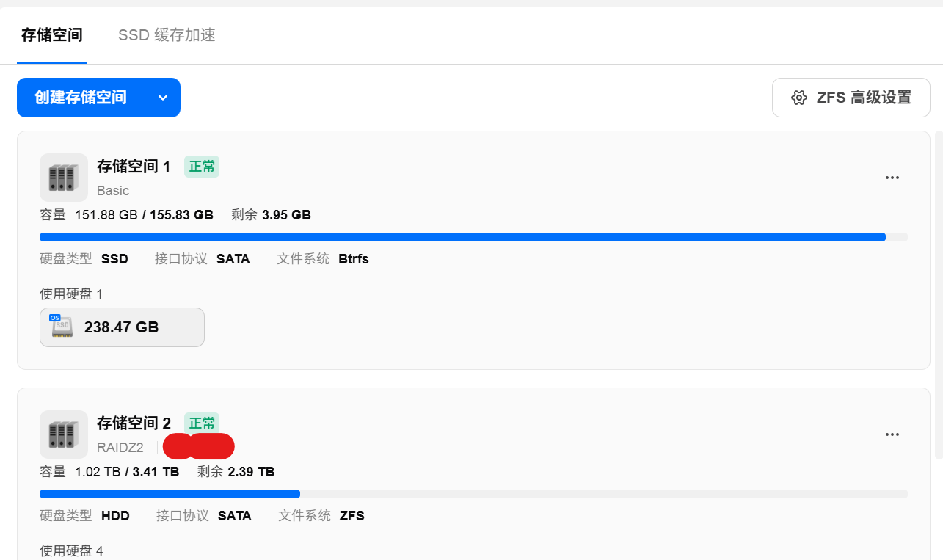Click the 存储空间 1 capacity progress bar
Viewport: 943px width, 560px height.
tap(473, 237)
